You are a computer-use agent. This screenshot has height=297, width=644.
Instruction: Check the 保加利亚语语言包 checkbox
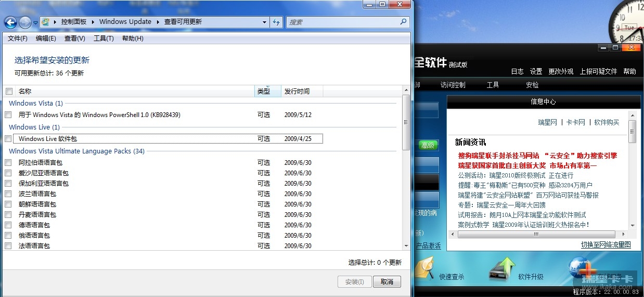(x=8, y=183)
